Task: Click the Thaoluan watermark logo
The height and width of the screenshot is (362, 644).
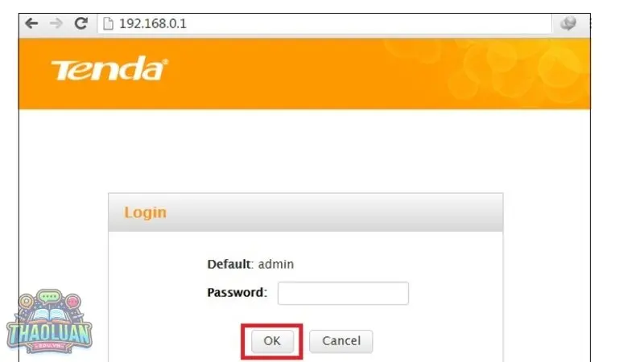Action: pos(49,321)
